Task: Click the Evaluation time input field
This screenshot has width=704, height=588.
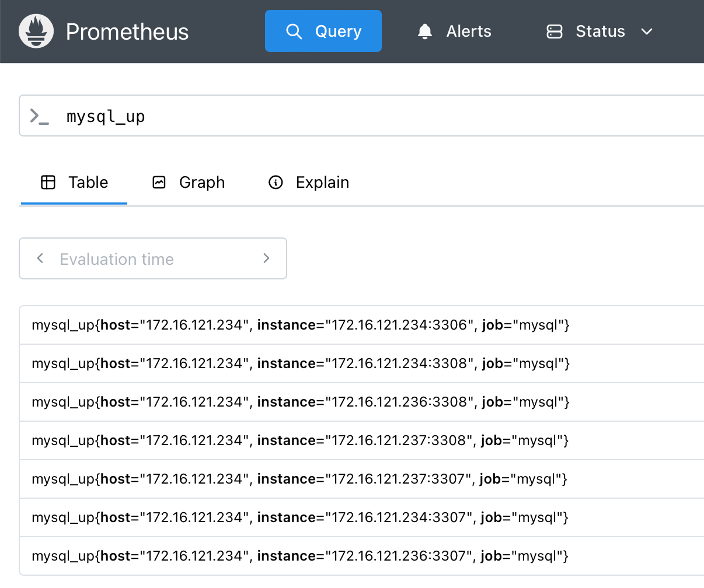Action: [x=153, y=258]
